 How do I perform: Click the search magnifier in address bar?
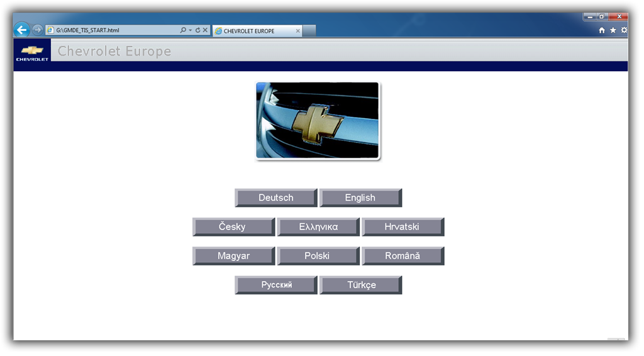coord(183,30)
